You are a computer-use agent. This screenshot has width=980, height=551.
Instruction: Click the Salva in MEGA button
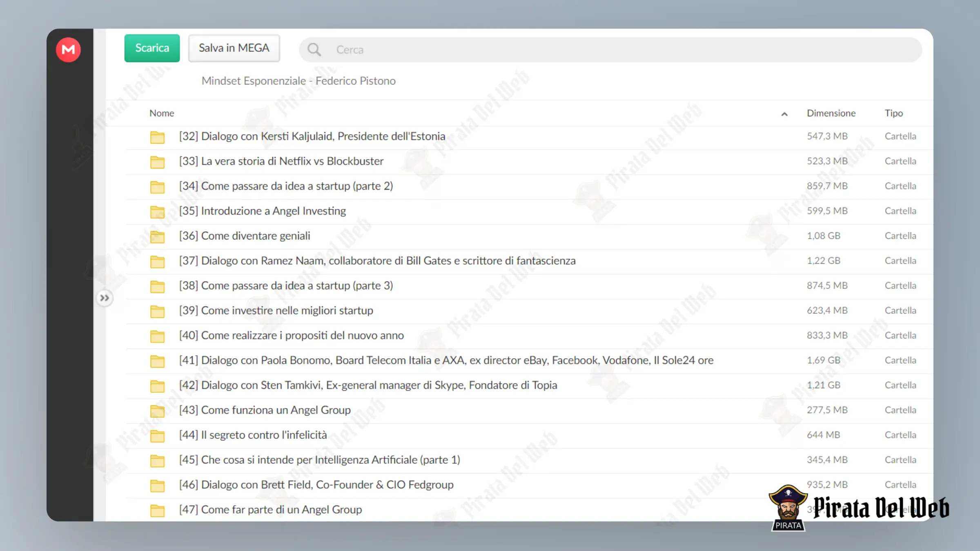pos(234,48)
